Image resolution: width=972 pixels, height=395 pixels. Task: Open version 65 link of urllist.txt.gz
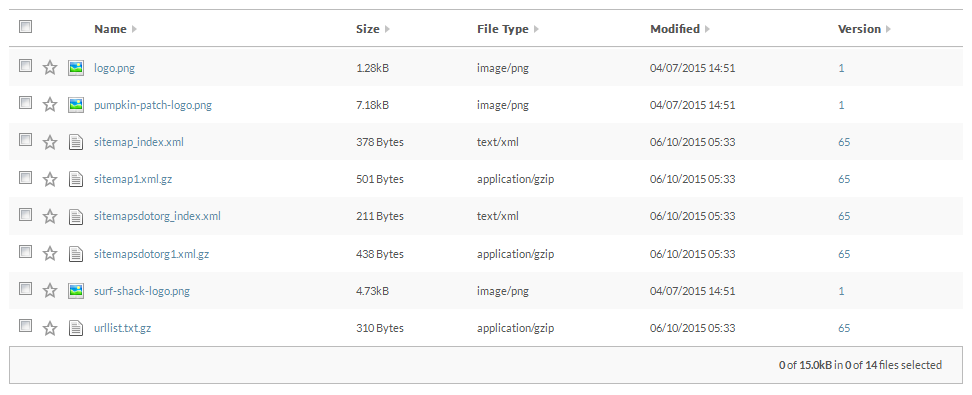pyautogui.click(x=844, y=329)
